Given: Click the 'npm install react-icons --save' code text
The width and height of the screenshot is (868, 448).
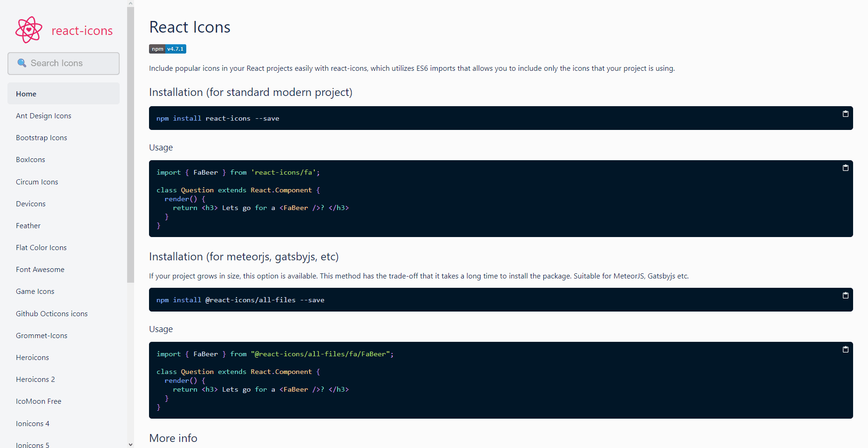Looking at the screenshot, I should click(x=218, y=118).
